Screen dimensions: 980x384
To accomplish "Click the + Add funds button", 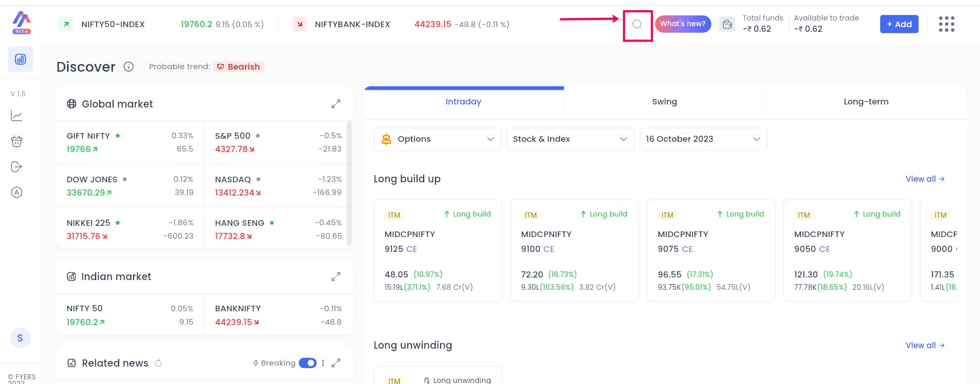I will click(899, 24).
